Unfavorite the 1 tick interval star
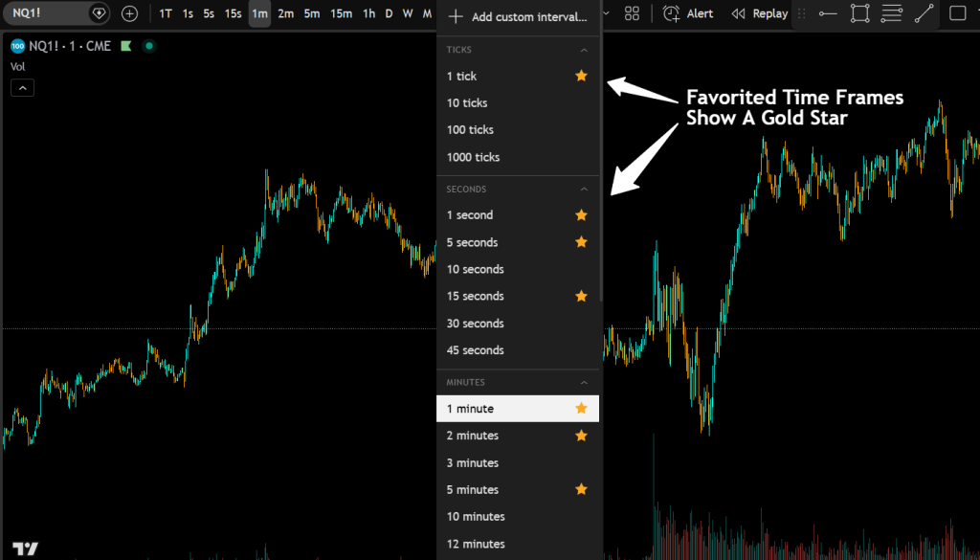This screenshot has width=980, height=560. (x=581, y=76)
